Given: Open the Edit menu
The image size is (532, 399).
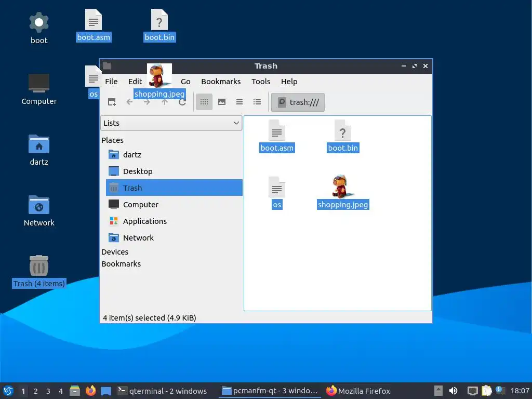Looking at the screenshot, I should [135, 82].
